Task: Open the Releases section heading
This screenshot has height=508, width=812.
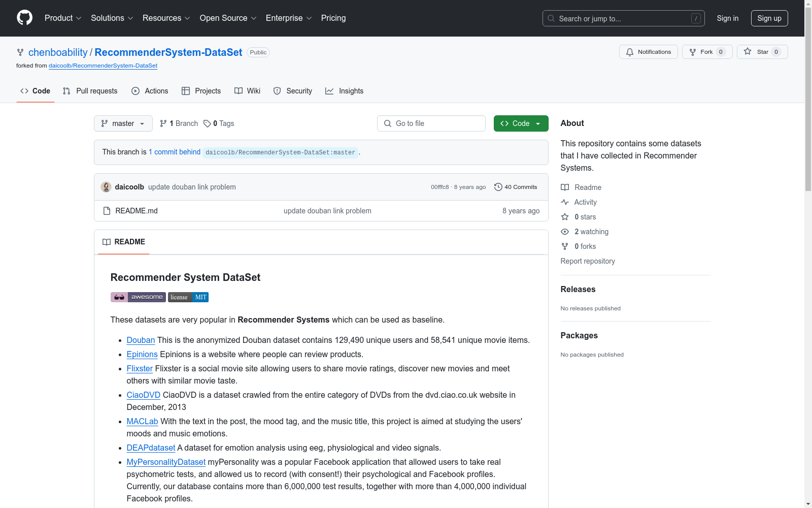Action: click(x=578, y=289)
